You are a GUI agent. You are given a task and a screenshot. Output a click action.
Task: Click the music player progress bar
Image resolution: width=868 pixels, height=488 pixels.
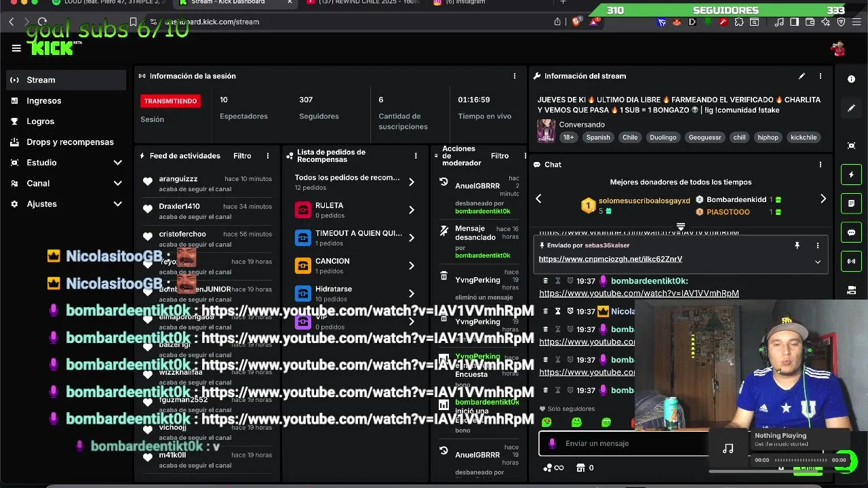[x=800, y=460]
